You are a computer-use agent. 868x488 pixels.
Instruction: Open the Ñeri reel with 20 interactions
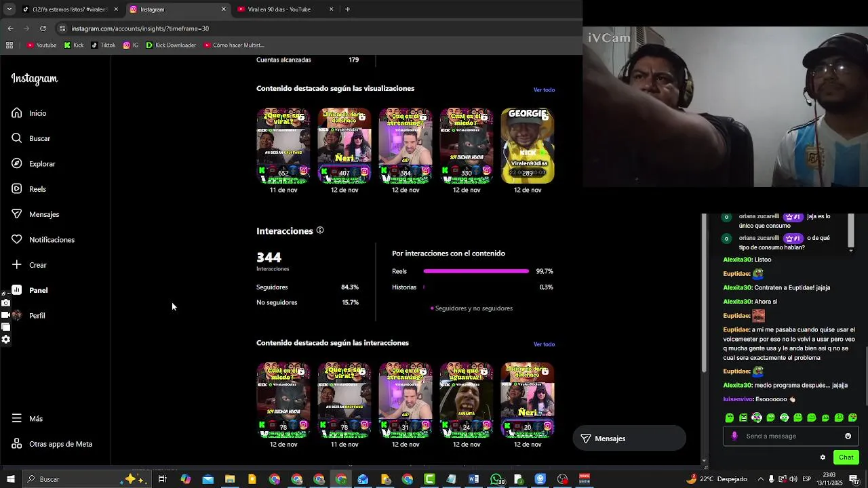pos(528,400)
